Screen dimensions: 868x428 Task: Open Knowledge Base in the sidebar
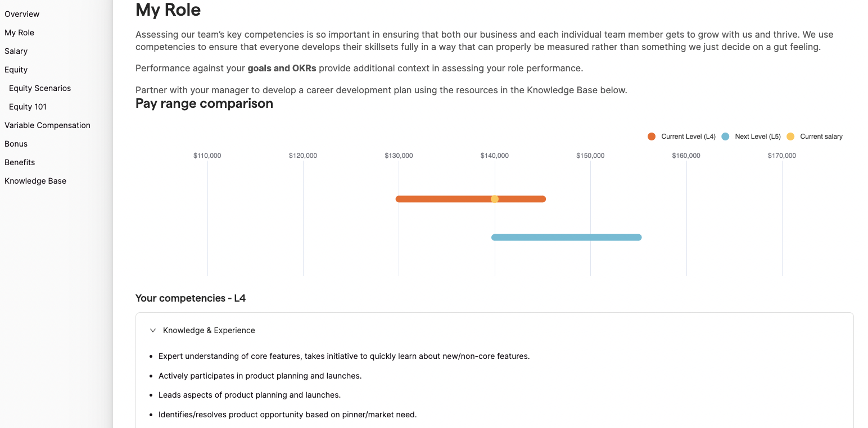pos(35,181)
